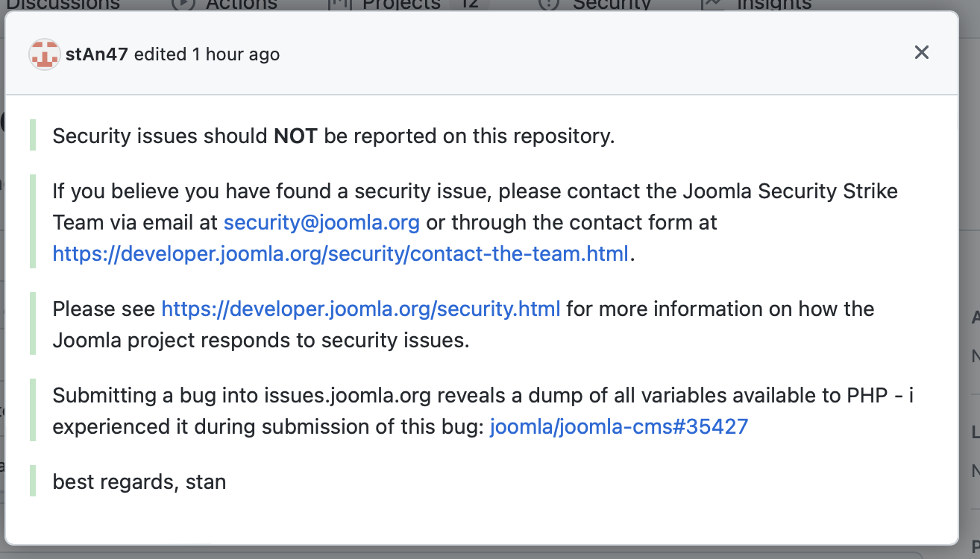Screen dimensions: 980x559
Task: Click the stAn47 avatar image
Action: point(44,54)
